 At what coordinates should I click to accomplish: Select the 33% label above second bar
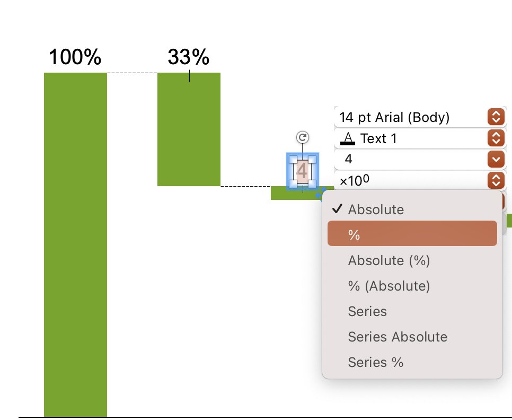(x=188, y=57)
